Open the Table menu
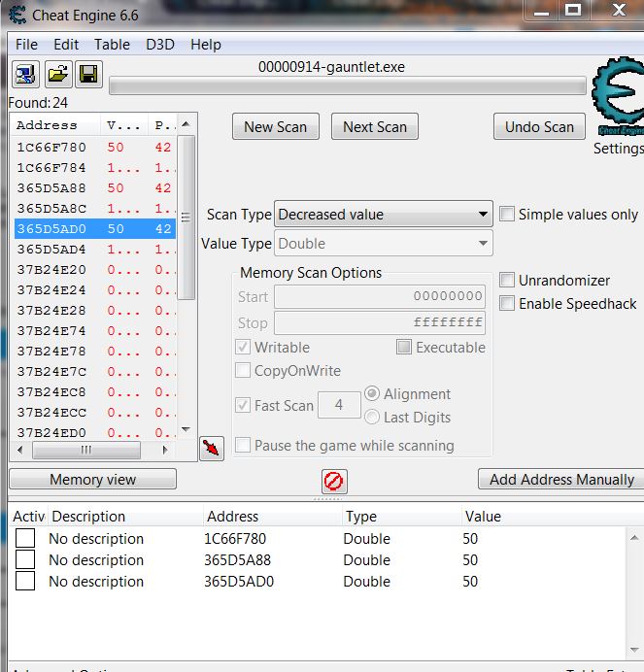This screenshot has height=672, width=644. pyautogui.click(x=112, y=45)
